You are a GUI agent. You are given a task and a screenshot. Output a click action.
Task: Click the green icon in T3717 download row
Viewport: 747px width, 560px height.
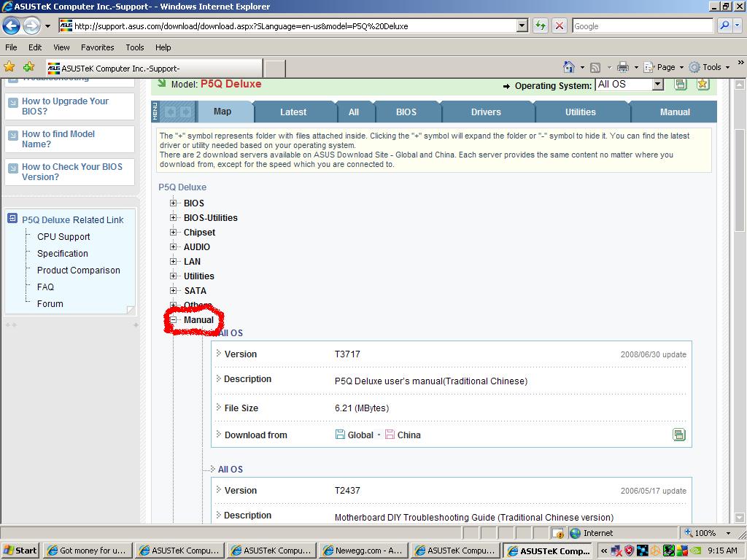pyautogui.click(x=679, y=435)
